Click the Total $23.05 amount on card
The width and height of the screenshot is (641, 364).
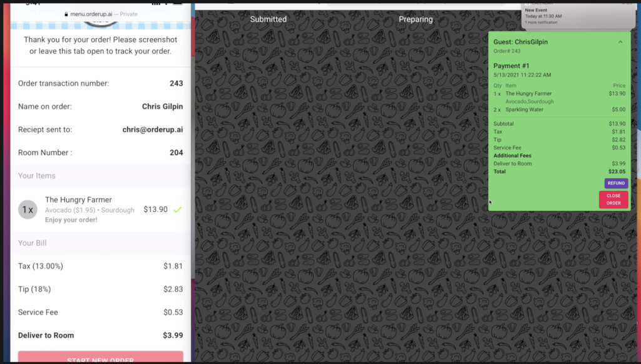coord(617,171)
